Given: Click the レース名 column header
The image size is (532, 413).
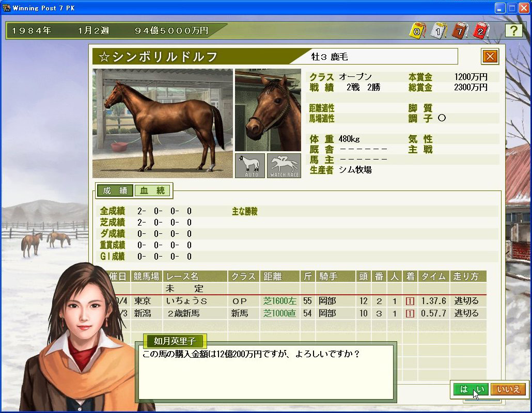Looking at the screenshot, I should pos(195,276).
